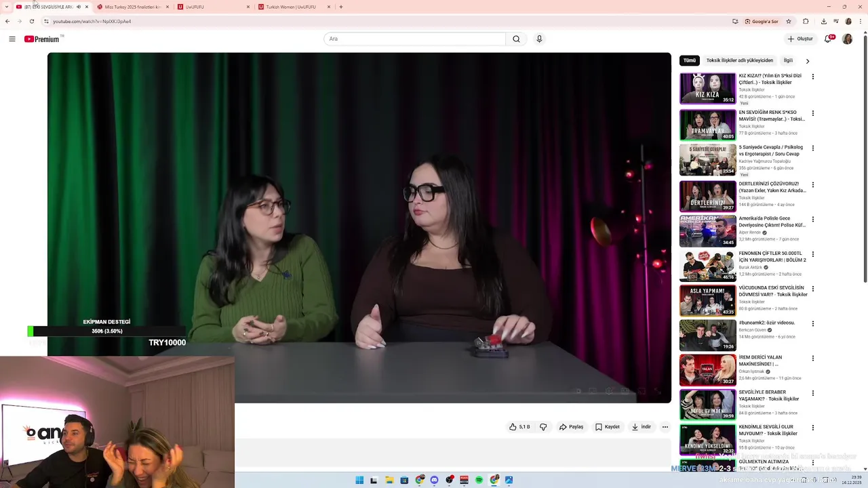
Task: Bookmark this page with star icon
Action: 789,21
